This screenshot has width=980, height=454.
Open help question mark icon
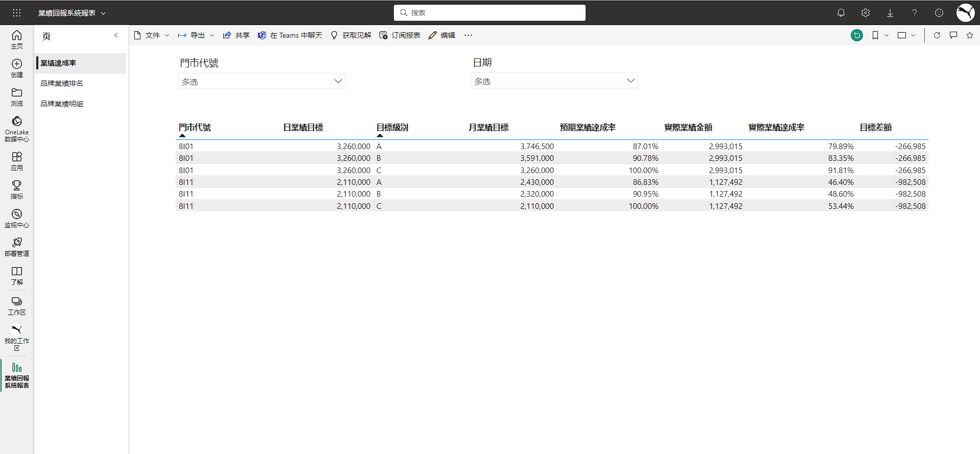click(915, 13)
